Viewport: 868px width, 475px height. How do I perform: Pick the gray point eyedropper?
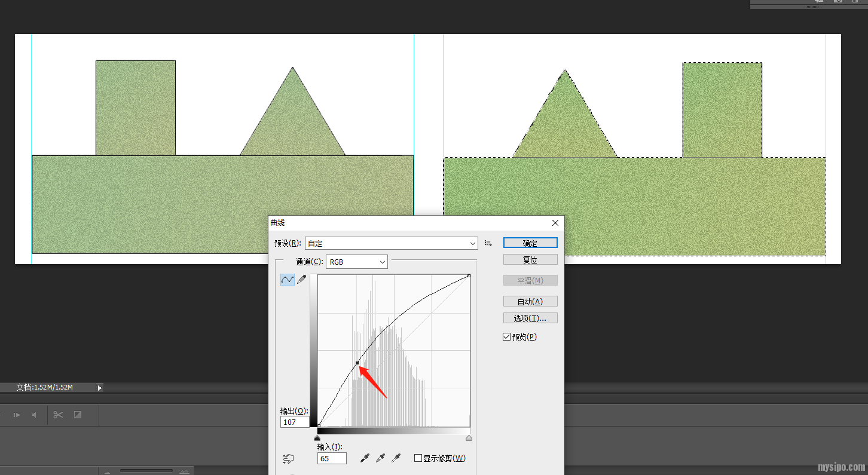click(380, 458)
